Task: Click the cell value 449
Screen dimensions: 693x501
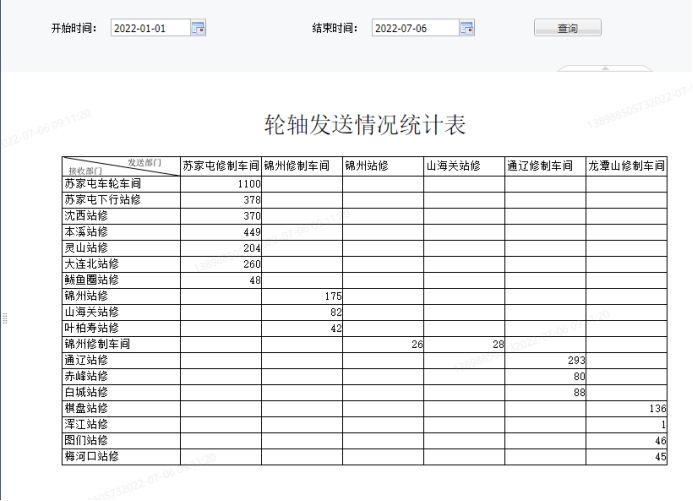Action: pos(252,232)
